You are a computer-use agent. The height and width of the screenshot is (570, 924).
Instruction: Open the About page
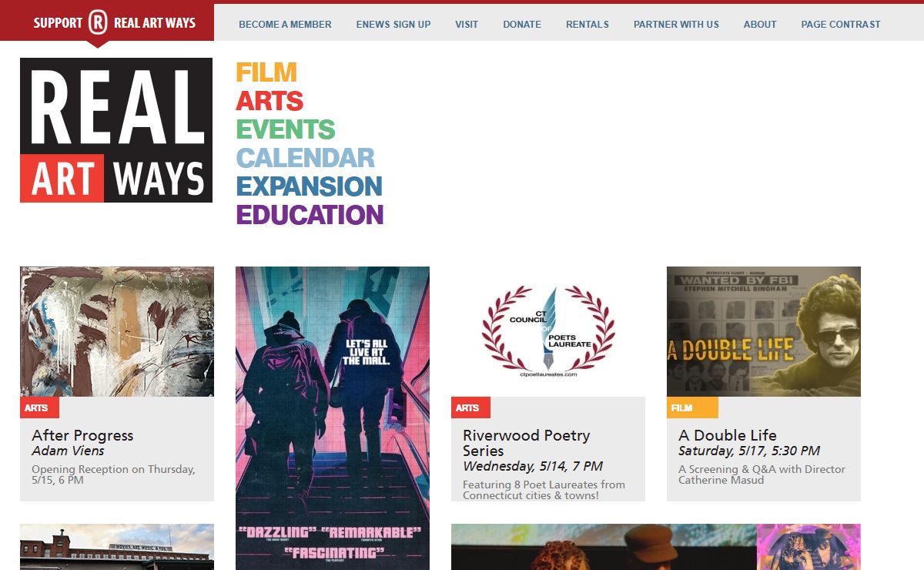[760, 25]
